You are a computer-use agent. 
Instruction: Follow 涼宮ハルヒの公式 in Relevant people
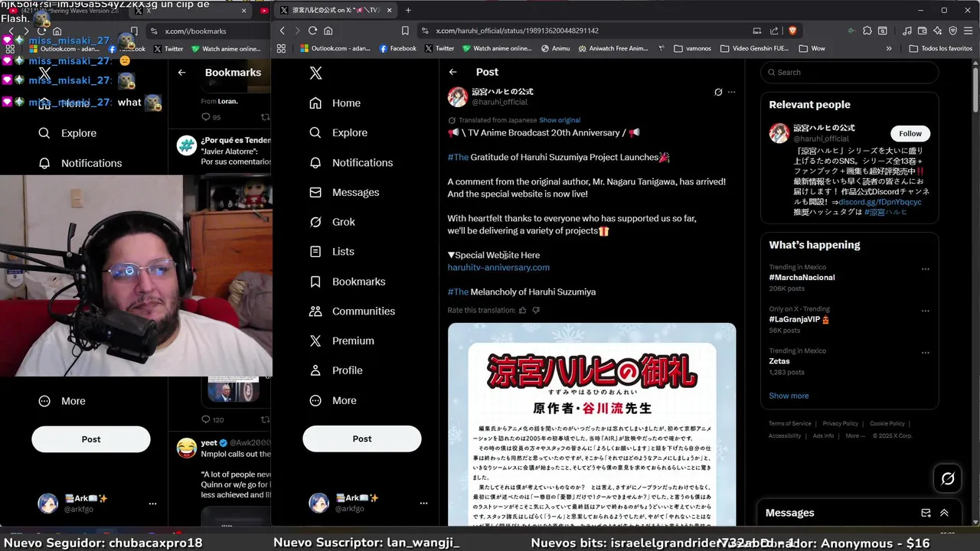tap(910, 133)
